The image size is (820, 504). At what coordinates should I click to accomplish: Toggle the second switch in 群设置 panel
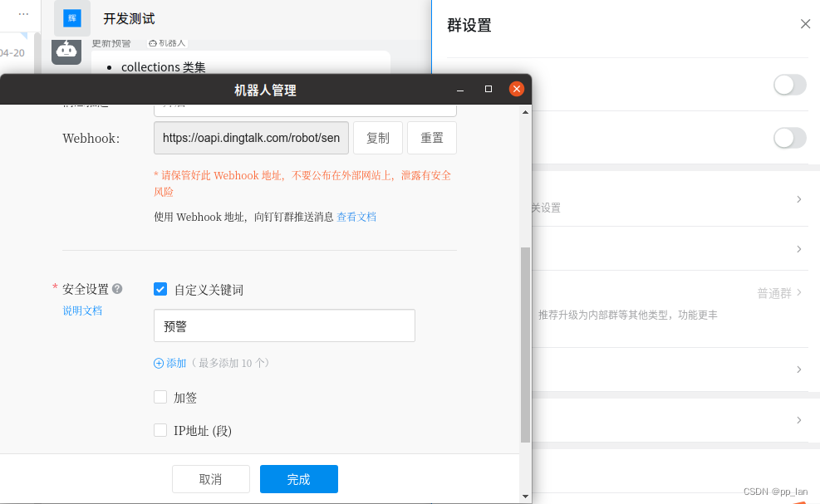(x=789, y=138)
